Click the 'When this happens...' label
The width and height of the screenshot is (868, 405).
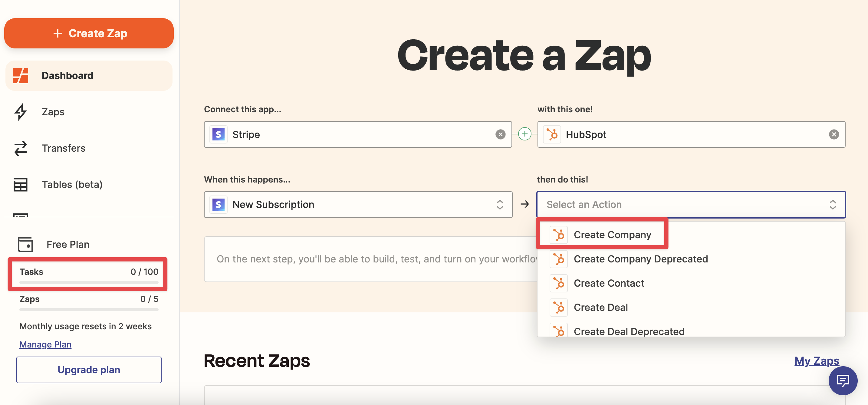click(x=247, y=179)
